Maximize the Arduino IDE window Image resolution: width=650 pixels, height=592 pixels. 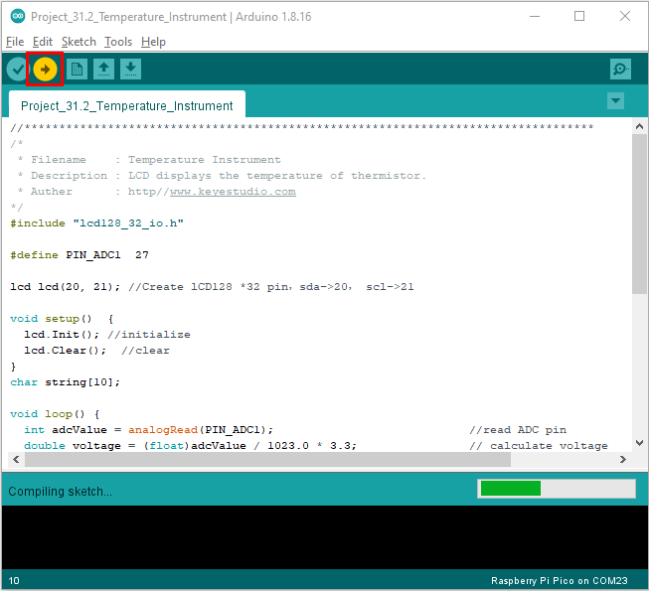(x=579, y=17)
